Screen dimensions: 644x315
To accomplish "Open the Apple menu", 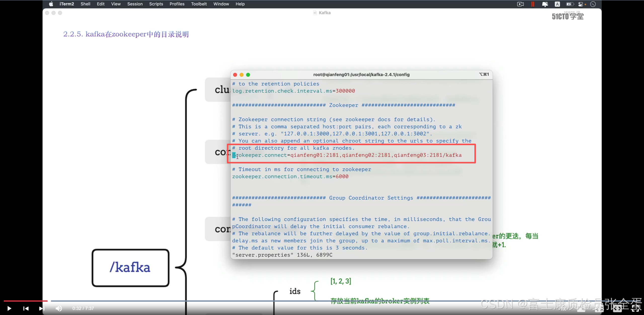I will pyautogui.click(x=51, y=4).
